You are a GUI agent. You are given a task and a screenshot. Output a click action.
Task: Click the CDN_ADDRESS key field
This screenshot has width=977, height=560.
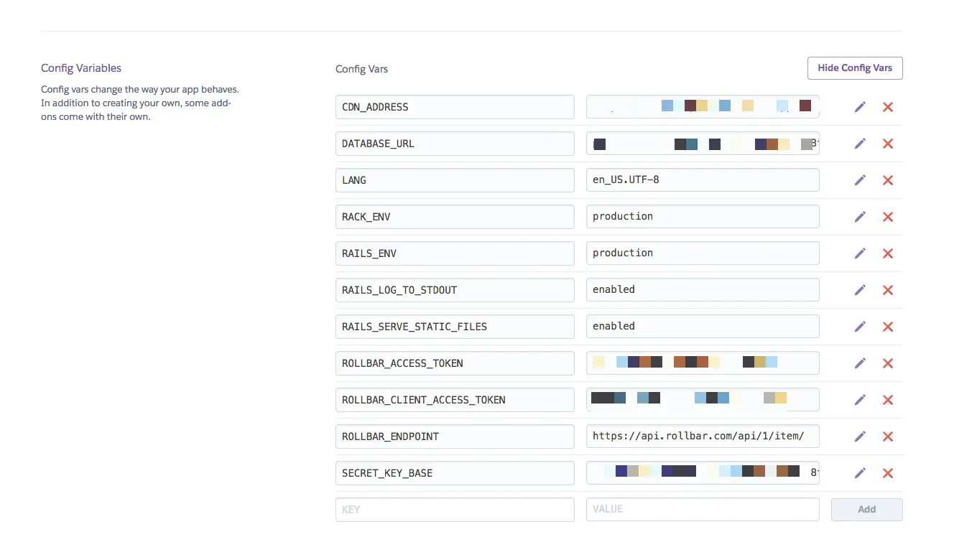[455, 107]
